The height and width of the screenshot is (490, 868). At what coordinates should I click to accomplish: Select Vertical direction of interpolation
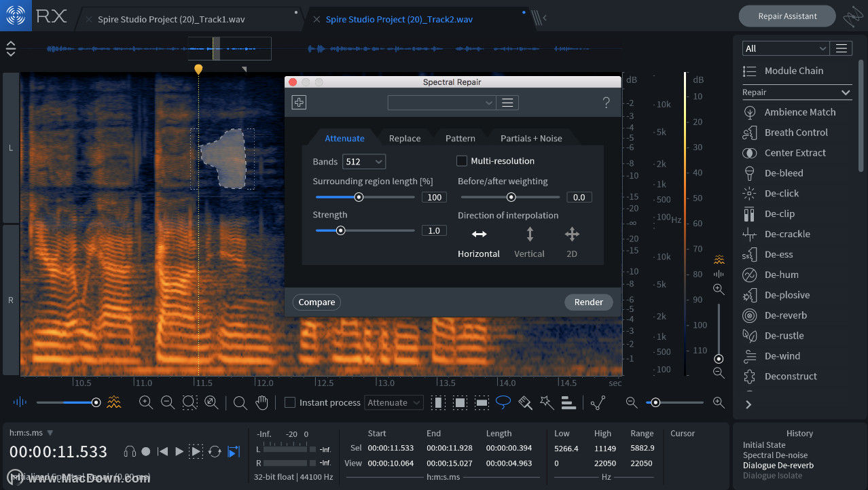530,243
